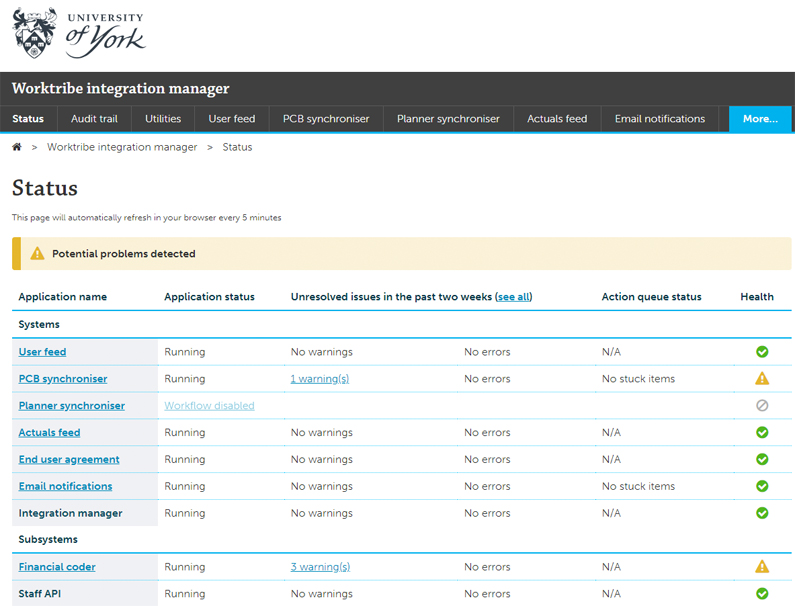The height and width of the screenshot is (606, 795).
Task: View the 1 warning(s) link for PCB synchroniser
Action: point(320,379)
